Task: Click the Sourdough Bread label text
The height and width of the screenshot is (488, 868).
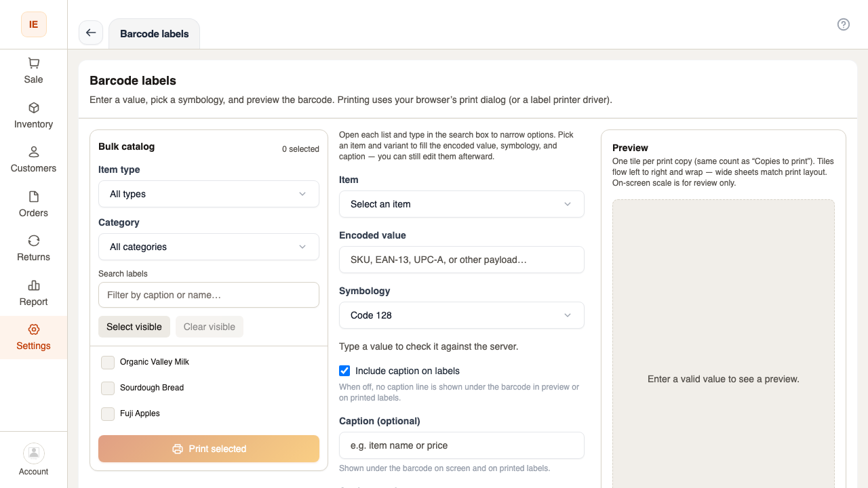Action: tap(152, 388)
